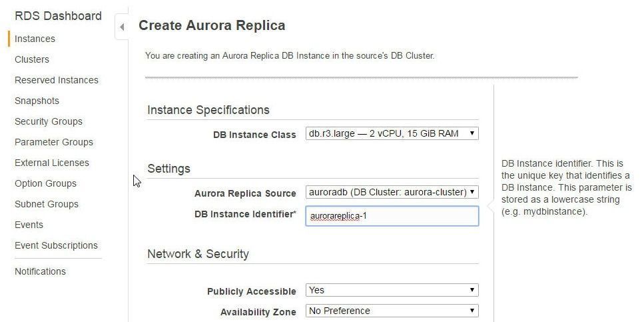Click the DB Instance Identifier text field
This screenshot has width=644, height=322.
(x=392, y=216)
